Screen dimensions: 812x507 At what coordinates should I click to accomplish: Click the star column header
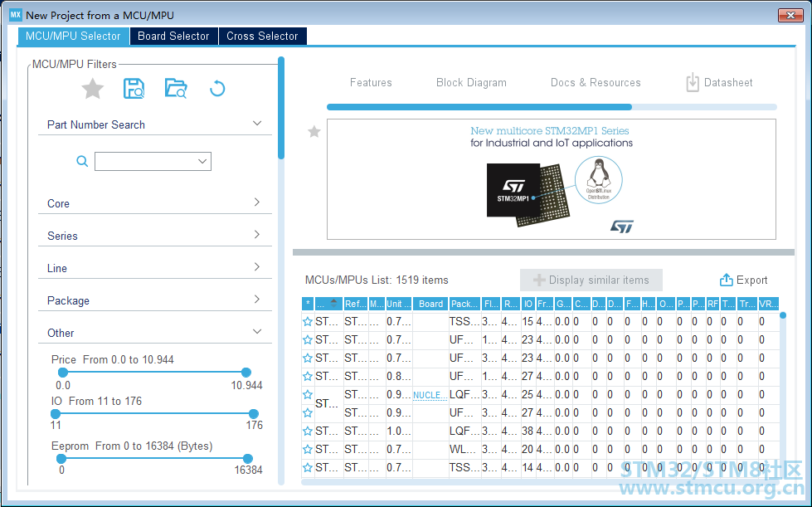(308, 304)
